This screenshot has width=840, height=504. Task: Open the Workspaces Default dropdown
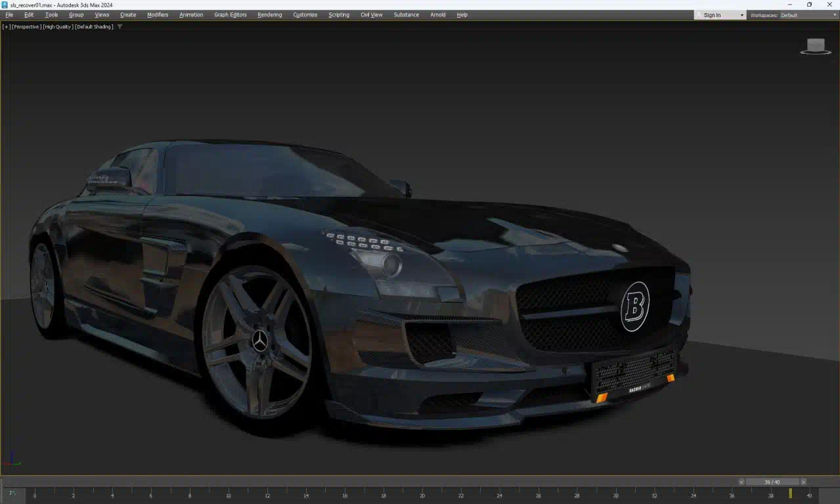pyautogui.click(x=808, y=15)
